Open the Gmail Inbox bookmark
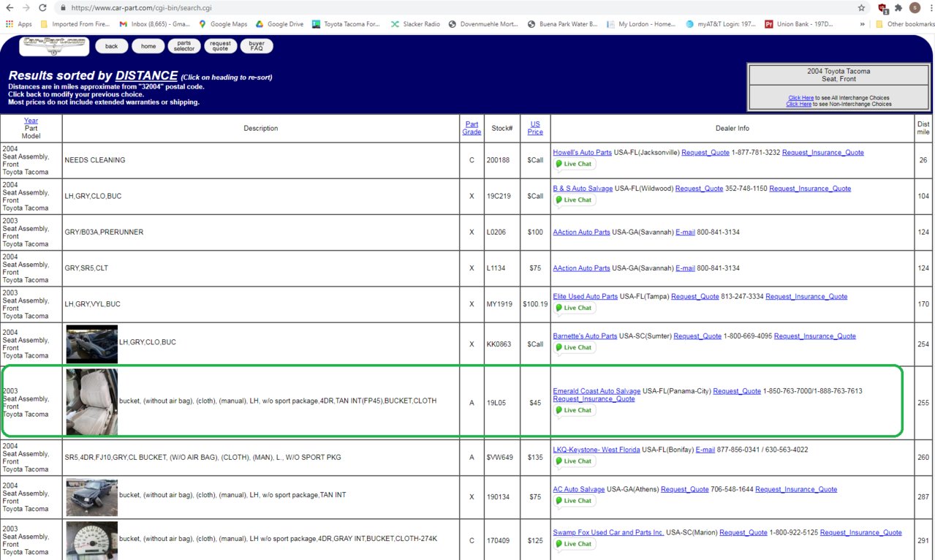 154,24
